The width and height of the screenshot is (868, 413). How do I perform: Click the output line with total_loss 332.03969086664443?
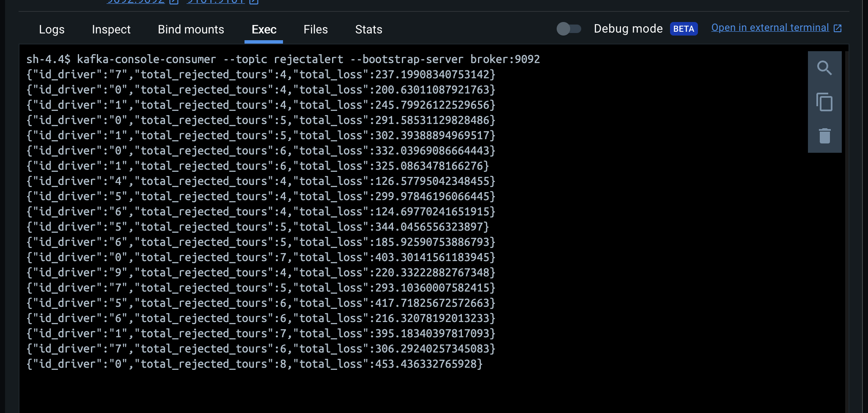[261, 151]
